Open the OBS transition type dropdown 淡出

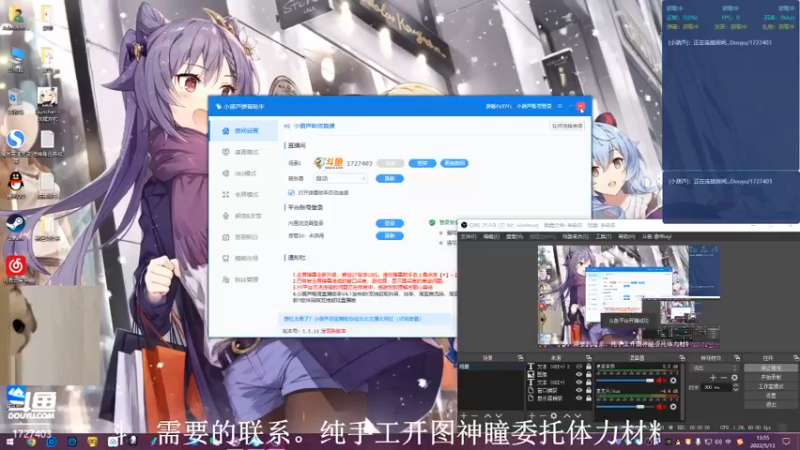(x=715, y=368)
